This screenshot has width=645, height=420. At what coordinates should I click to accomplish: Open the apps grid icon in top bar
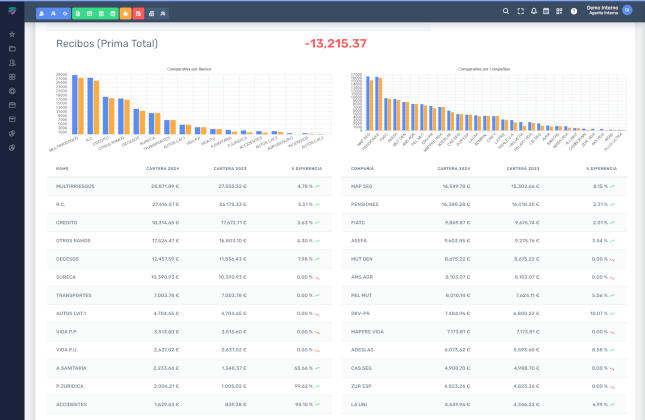[559, 11]
